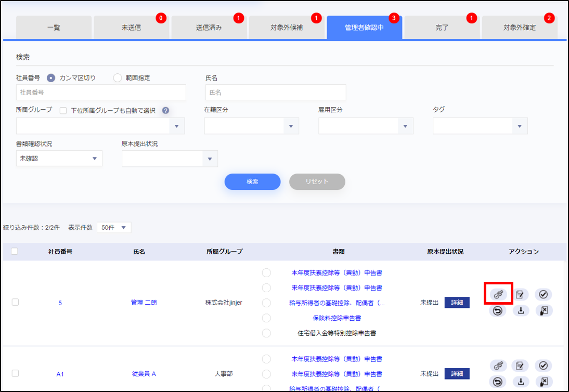Click 詳細 button in 管理 二朗's row
Screen dimensions: 569x392
457,303
